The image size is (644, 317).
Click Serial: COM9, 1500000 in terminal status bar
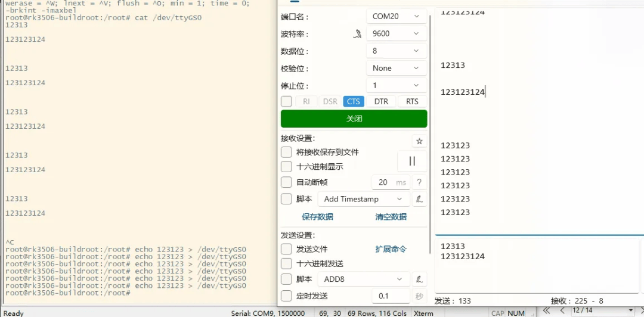click(x=268, y=313)
